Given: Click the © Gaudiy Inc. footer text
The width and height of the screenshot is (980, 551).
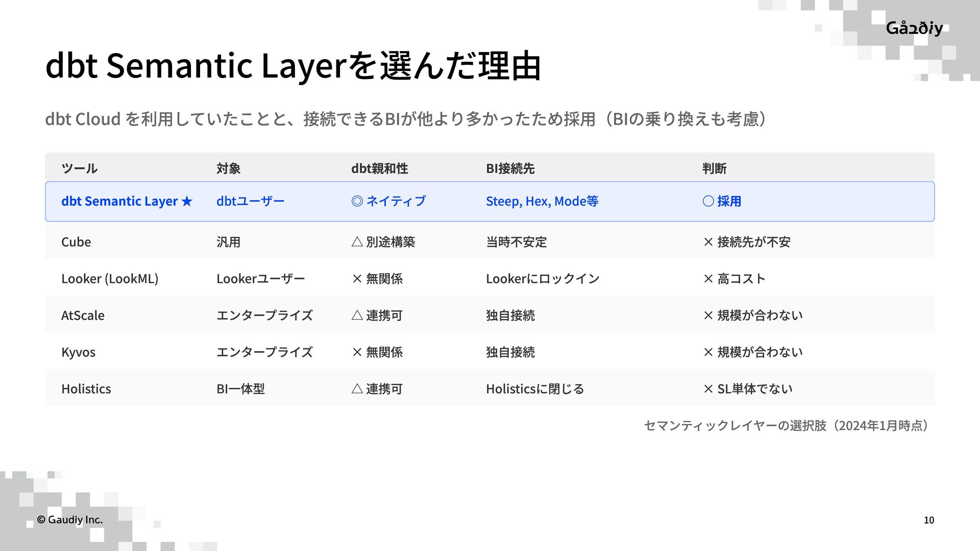Looking at the screenshot, I should click(70, 520).
